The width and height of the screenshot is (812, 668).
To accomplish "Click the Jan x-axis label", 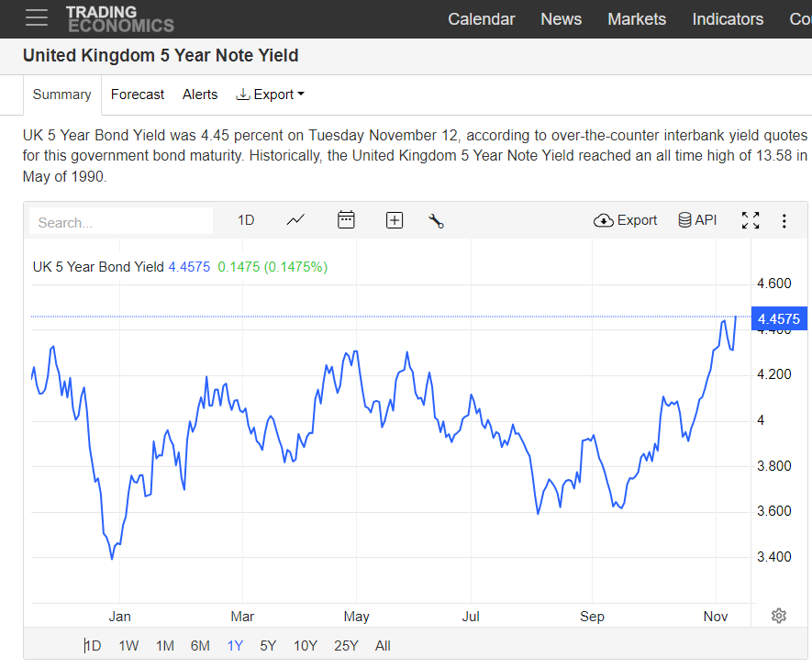I will [119, 617].
